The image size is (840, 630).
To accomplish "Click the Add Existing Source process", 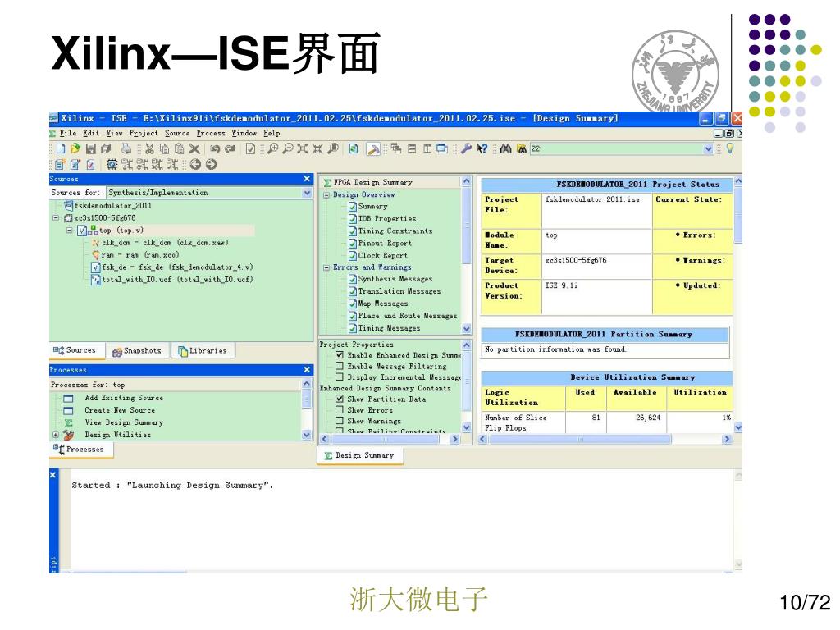I will pos(124,398).
